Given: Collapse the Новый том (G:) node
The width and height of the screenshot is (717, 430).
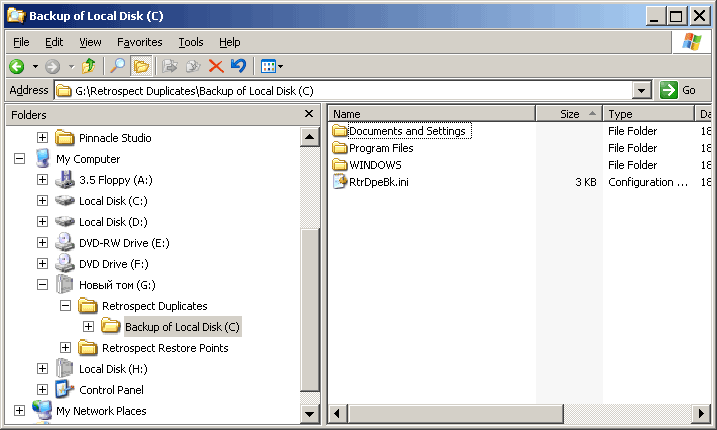Looking at the screenshot, I should 43,285.
